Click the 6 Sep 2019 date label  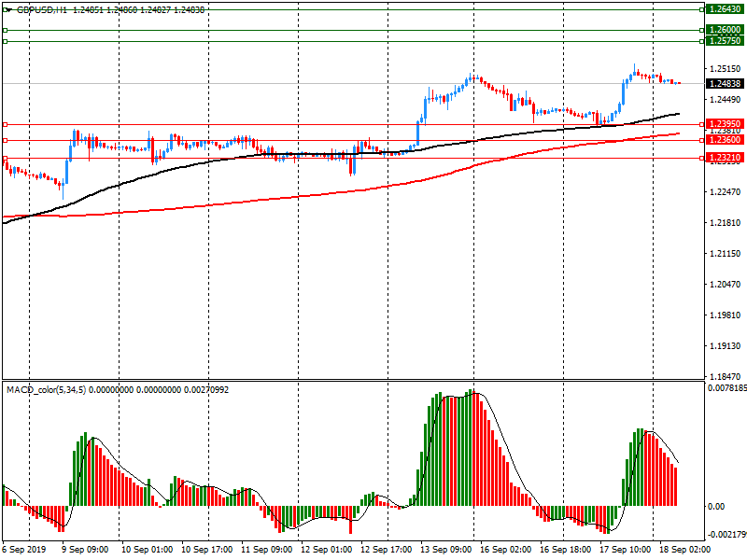coord(24,550)
